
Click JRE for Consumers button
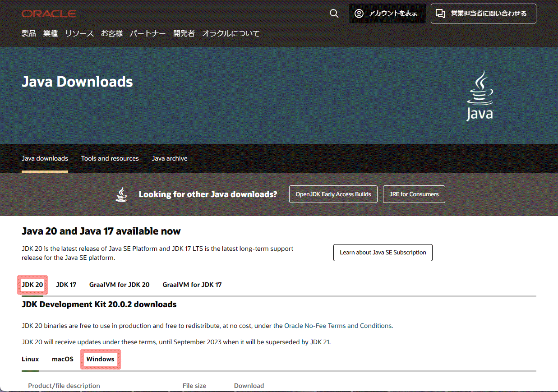[414, 194]
